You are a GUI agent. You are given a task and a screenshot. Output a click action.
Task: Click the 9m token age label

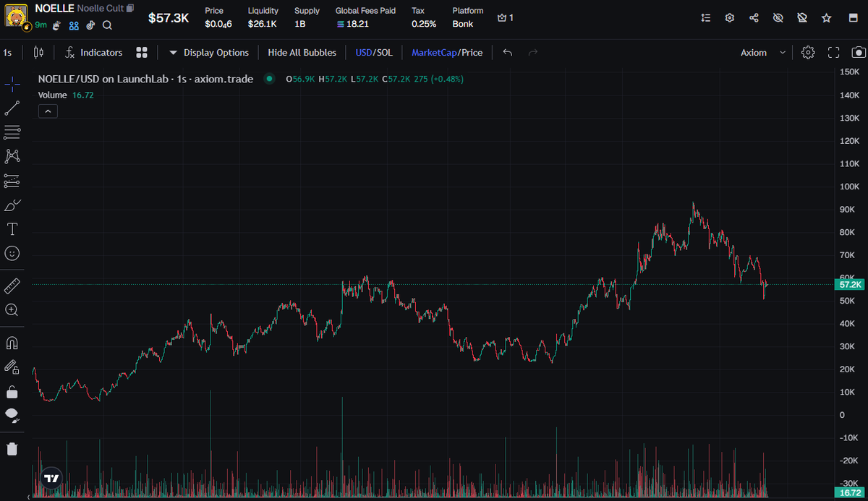41,25
